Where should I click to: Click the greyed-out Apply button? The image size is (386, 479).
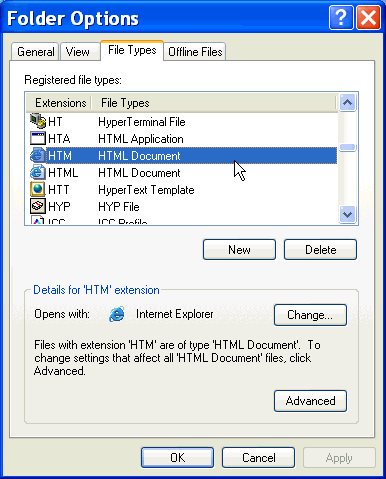339,457
